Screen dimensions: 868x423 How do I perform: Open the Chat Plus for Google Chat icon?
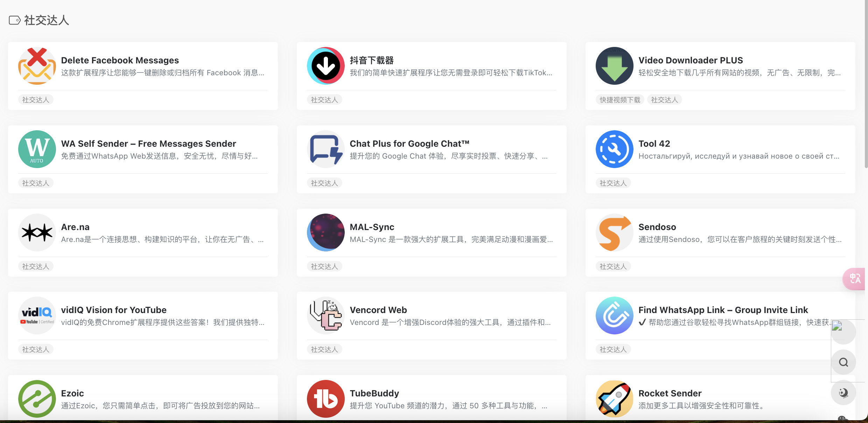(326, 149)
